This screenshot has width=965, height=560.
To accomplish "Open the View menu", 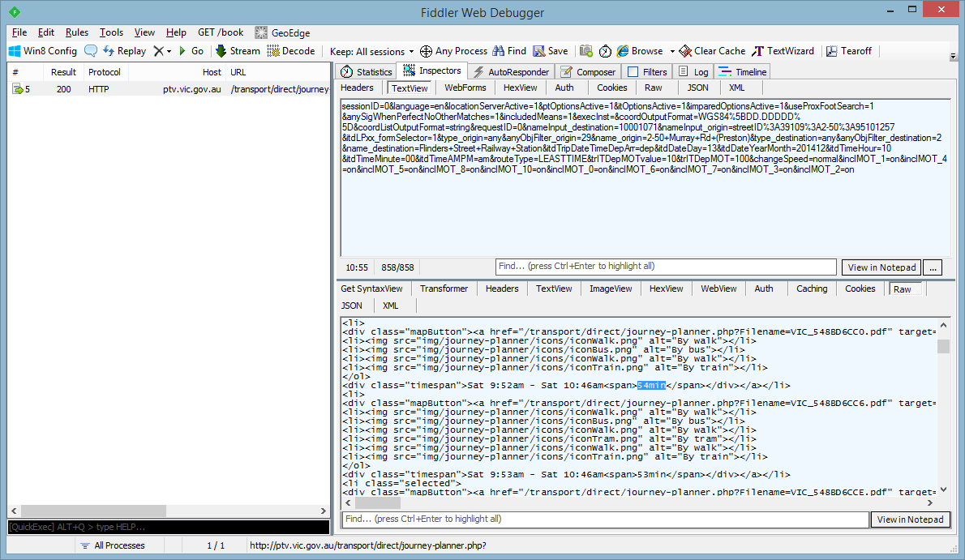I will point(144,32).
